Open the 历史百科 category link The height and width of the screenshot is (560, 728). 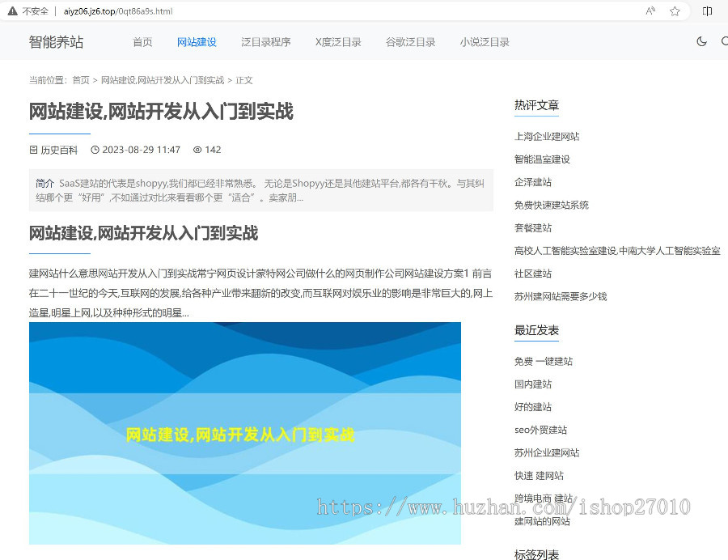(59, 150)
